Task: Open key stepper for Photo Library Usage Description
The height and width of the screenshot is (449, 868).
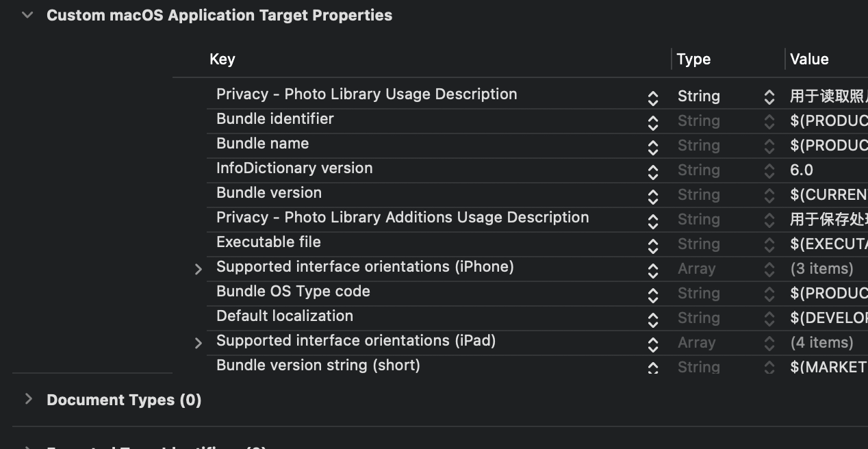Action: [x=653, y=98]
